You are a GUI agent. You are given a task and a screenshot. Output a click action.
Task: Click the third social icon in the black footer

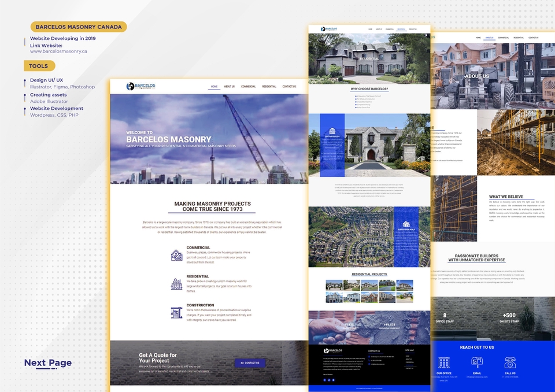pyautogui.click(x=333, y=380)
